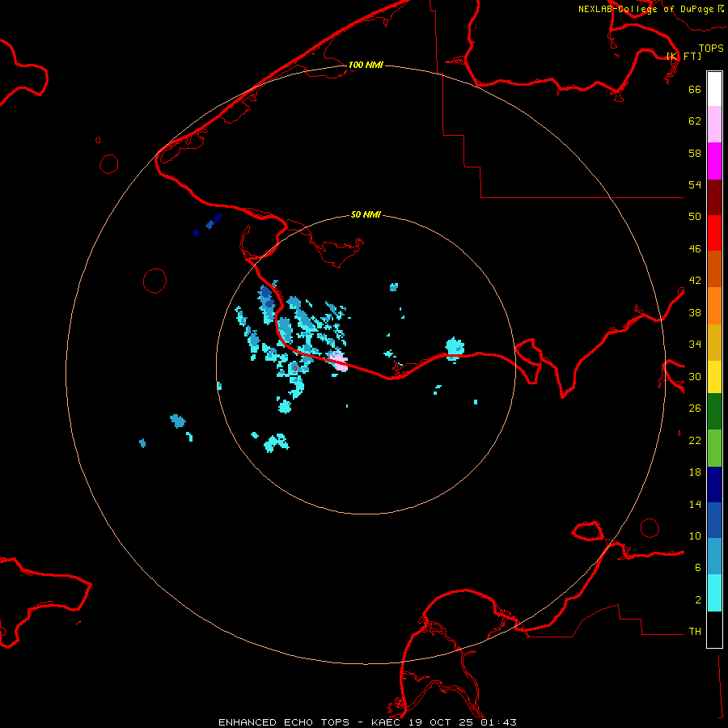Click the bright red legend swatch
Image resolution: width=728 pixels, height=728 pixels.
[714, 233]
